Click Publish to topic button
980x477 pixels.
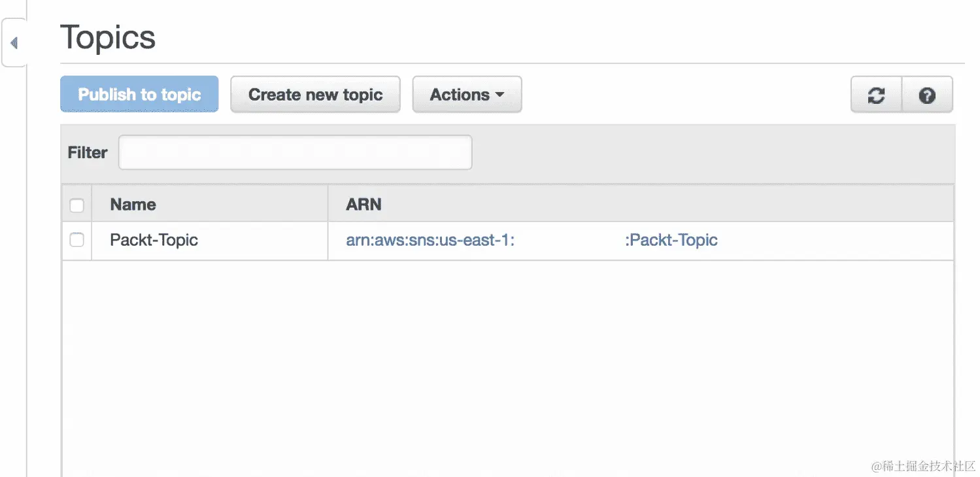(x=139, y=95)
